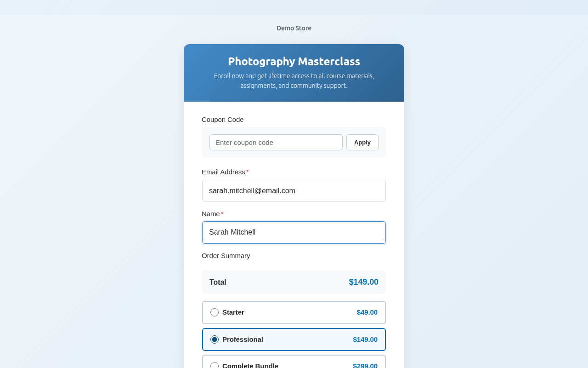Click the Starter plan's $49.00 price
The image size is (588, 368).
[x=367, y=312]
